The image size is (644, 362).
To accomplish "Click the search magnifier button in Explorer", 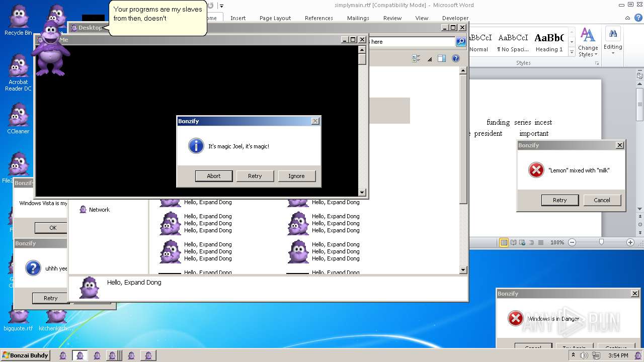I will tap(461, 42).
